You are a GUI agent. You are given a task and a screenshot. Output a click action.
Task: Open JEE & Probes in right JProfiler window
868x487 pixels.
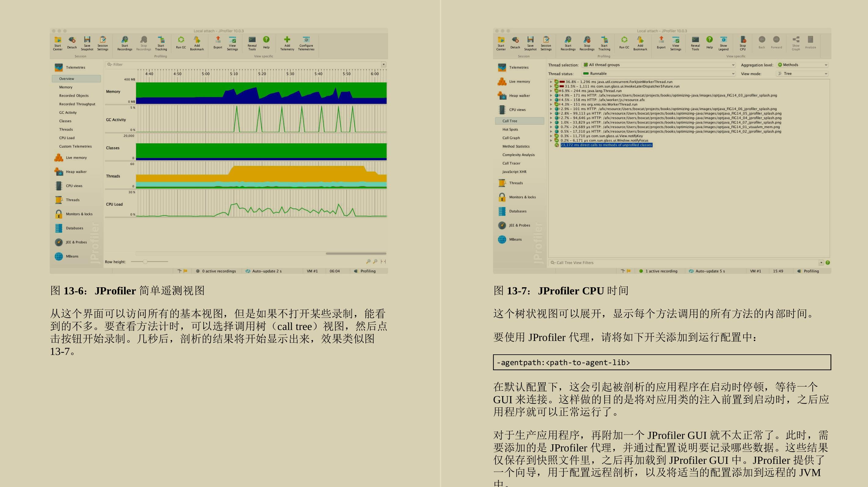[514, 226]
